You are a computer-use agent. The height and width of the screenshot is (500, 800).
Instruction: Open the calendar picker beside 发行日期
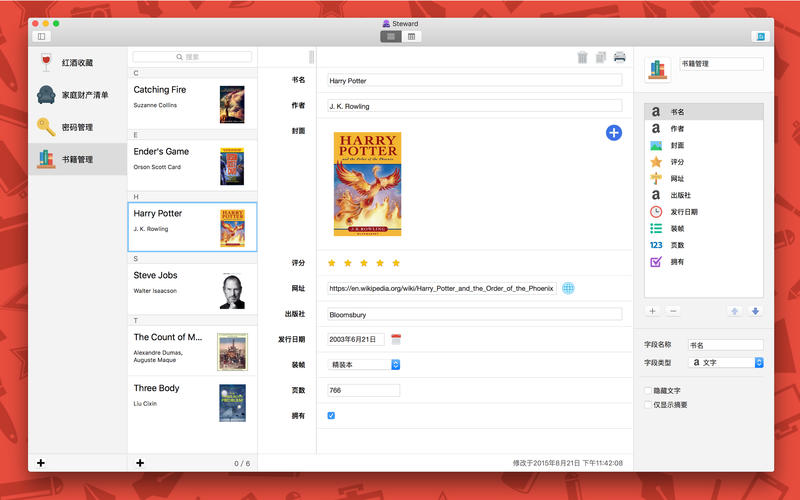pos(396,339)
